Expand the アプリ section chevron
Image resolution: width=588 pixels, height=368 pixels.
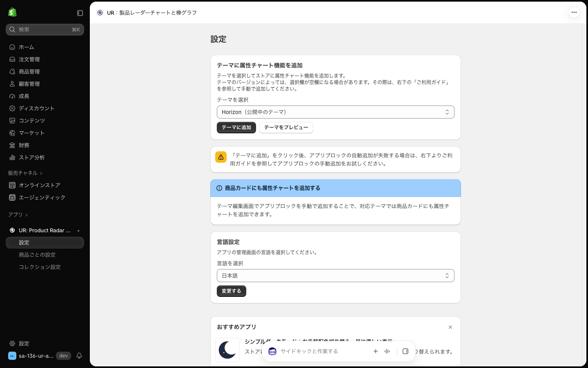click(x=27, y=215)
